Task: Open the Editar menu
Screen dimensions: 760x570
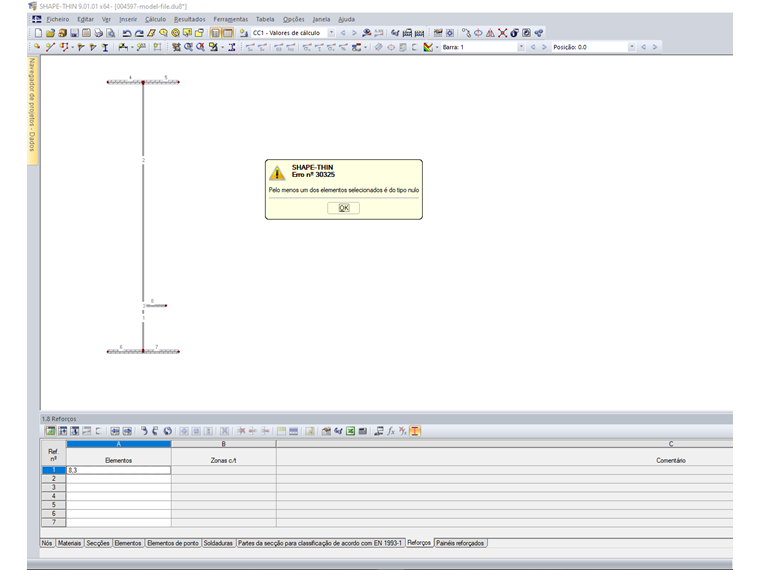Action: click(x=85, y=19)
